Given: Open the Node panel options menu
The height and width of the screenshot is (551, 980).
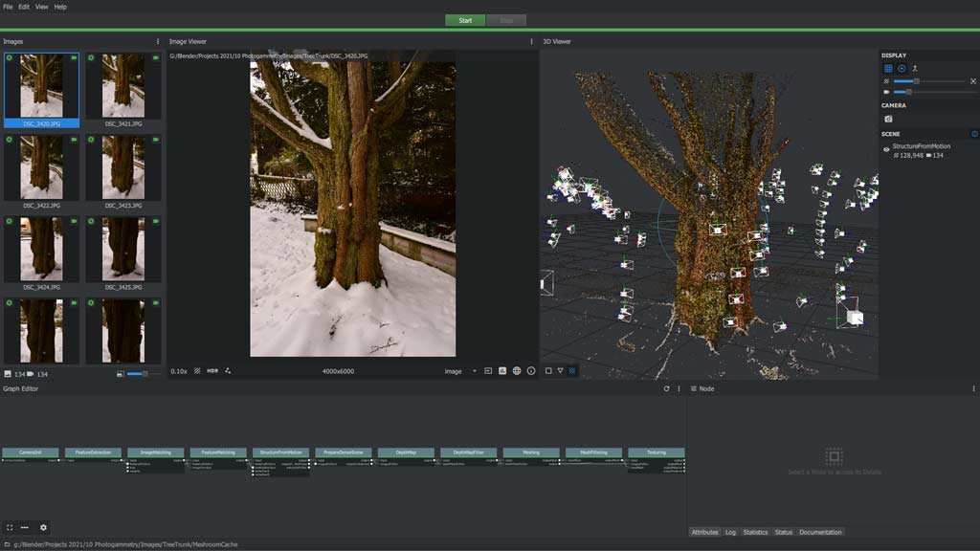Looking at the screenshot, I should (x=973, y=388).
